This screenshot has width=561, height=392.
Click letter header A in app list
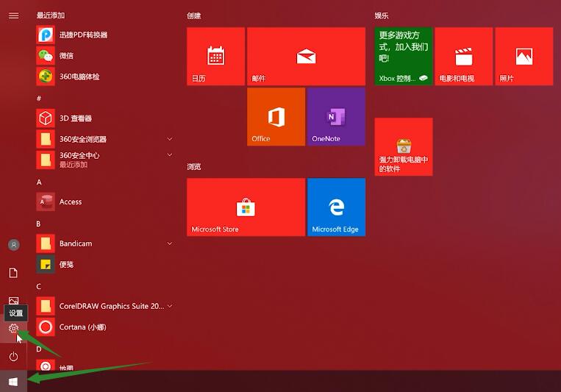pyautogui.click(x=40, y=182)
